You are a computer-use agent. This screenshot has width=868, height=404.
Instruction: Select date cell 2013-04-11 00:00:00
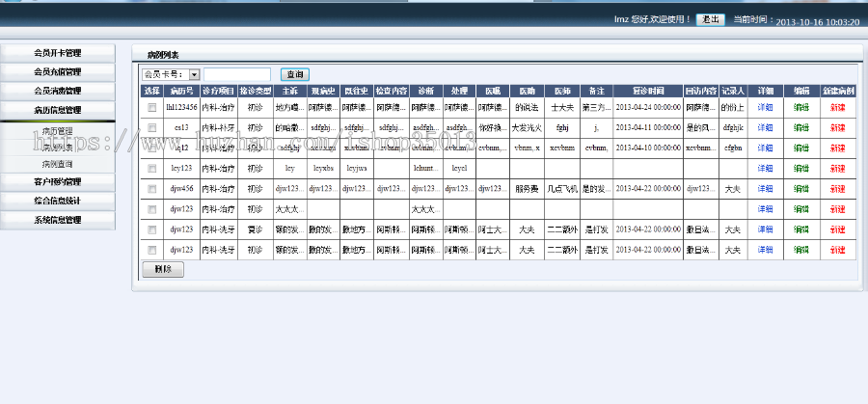click(648, 128)
